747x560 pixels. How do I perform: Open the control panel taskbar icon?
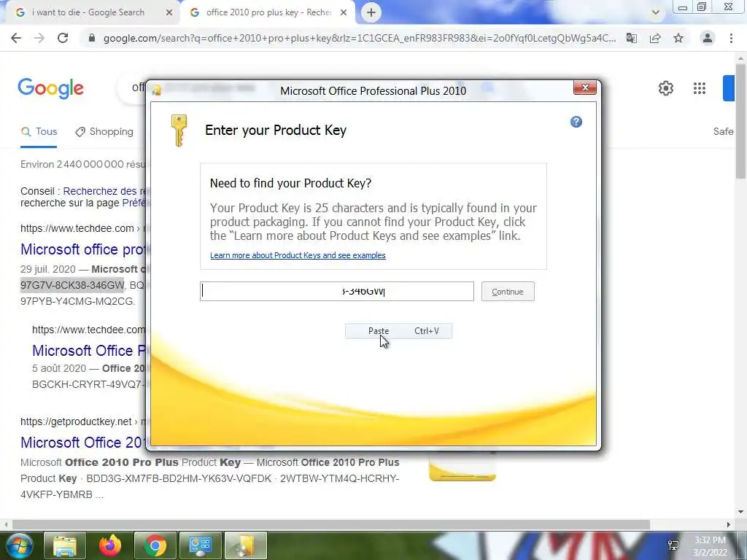click(201, 546)
